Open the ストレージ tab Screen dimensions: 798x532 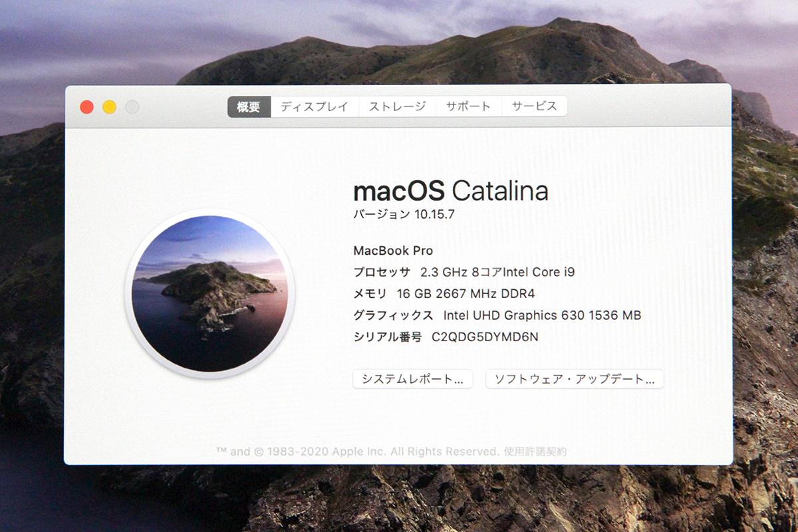click(x=397, y=106)
